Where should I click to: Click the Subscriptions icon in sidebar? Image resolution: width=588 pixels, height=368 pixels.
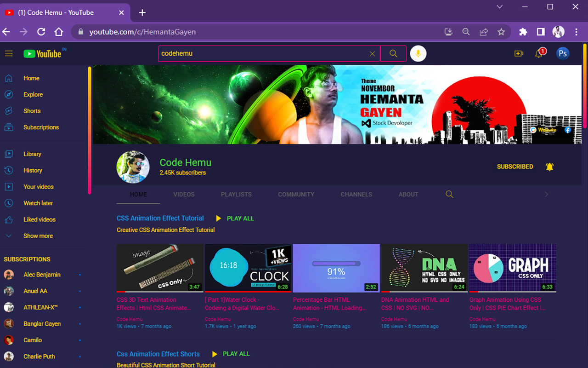point(9,127)
